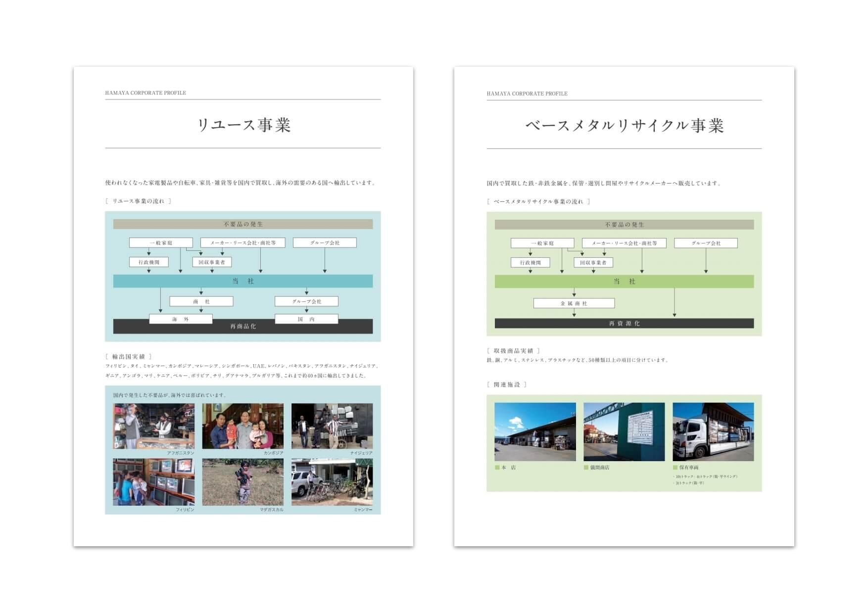This screenshot has width=868, height=613.
Task: Click the ベースメタルリサイクル事業 page title
Action: click(x=624, y=125)
